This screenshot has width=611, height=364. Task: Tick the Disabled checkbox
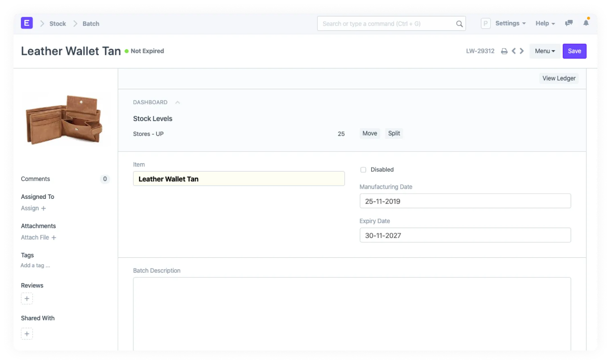[x=363, y=170]
